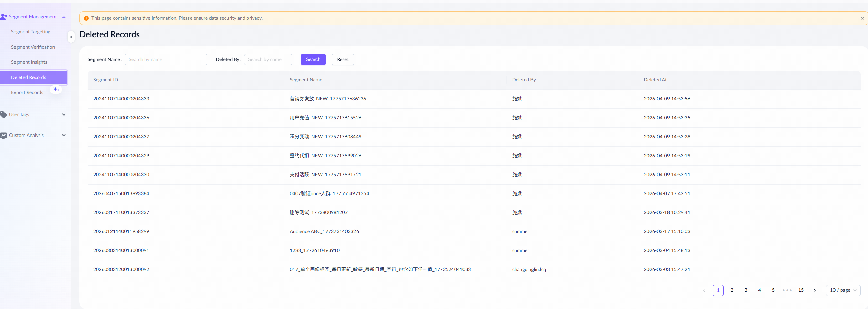The image size is (868, 309).
Task: Focus the Segment Name search field
Action: (166, 60)
